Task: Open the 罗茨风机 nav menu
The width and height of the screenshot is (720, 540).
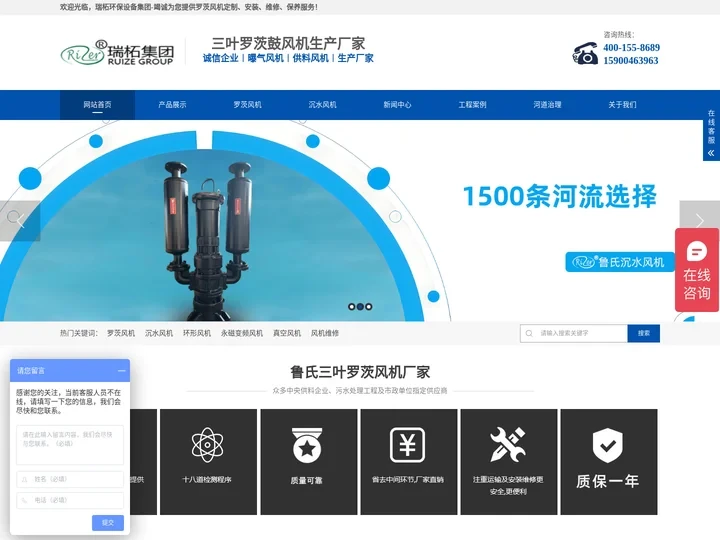Action: tap(248, 105)
